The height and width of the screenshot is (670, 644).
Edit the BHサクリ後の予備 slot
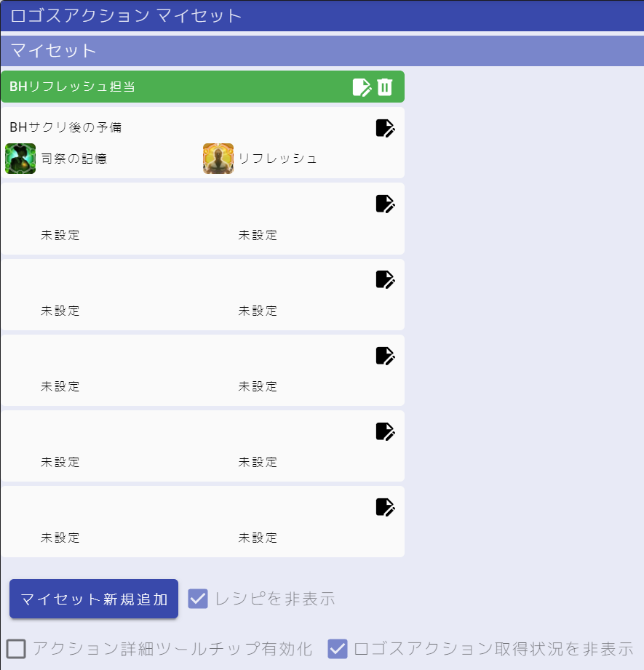[x=385, y=128]
